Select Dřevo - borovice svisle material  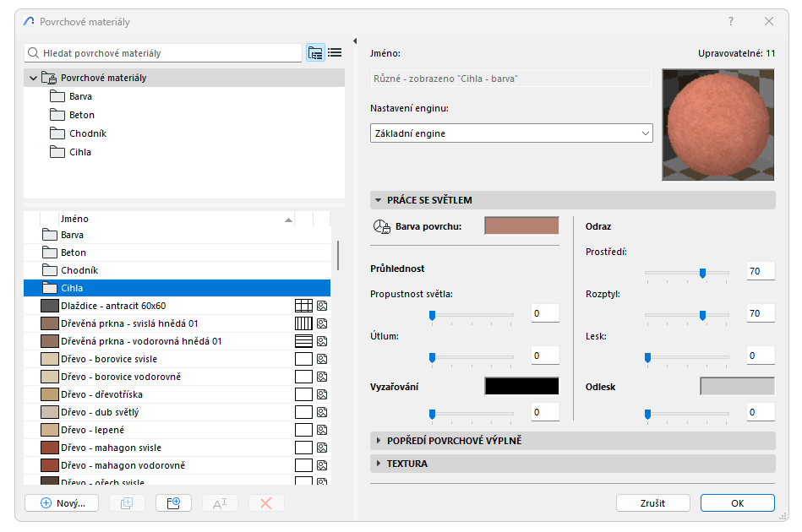177,359
